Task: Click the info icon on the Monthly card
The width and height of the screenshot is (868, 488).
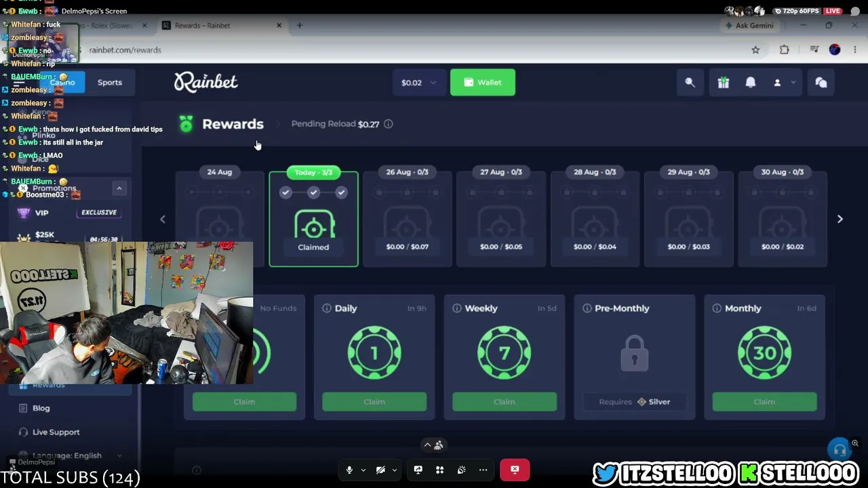Action: [x=717, y=308]
